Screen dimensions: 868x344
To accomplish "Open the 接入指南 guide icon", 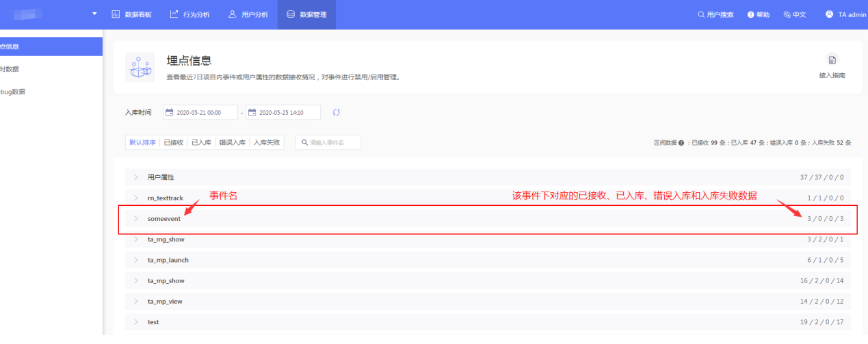I will click(x=832, y=60).
